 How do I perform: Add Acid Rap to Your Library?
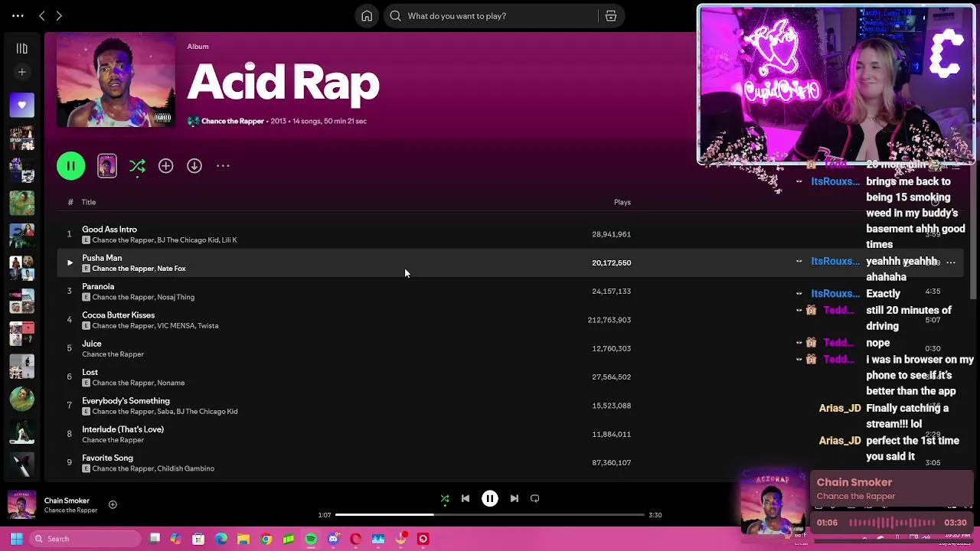pyautogui.click(x=166, y=166)
